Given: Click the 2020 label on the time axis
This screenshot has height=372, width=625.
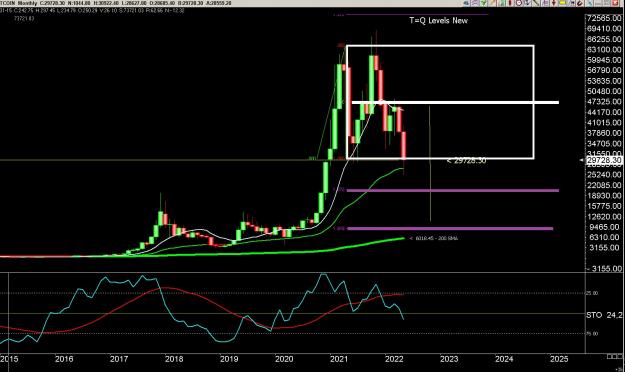Looking at the screenshot, I should pyautogui.click(x=284, y=359).
